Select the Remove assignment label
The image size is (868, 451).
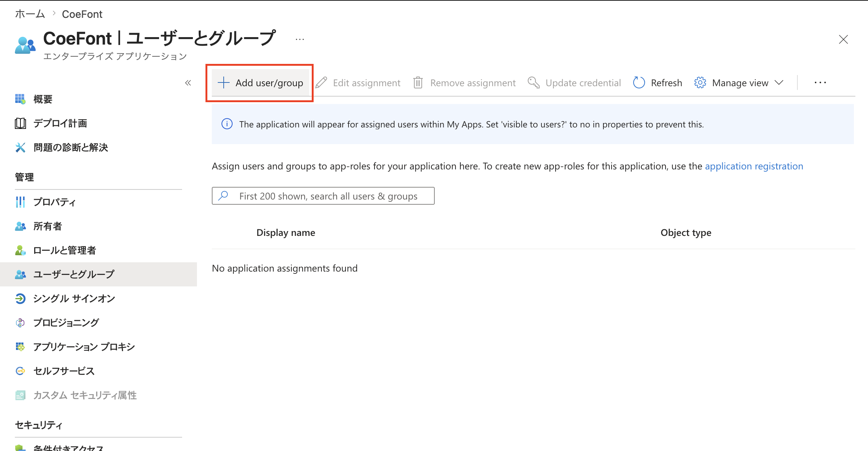[473, 83]
